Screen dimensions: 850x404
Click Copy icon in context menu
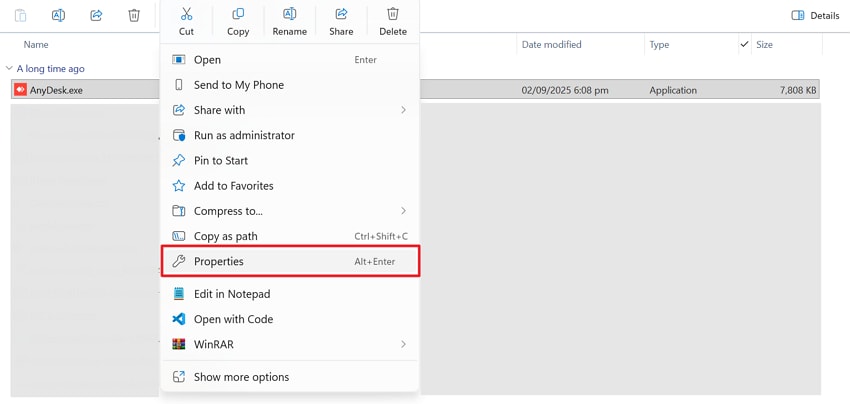coord(237,14)
